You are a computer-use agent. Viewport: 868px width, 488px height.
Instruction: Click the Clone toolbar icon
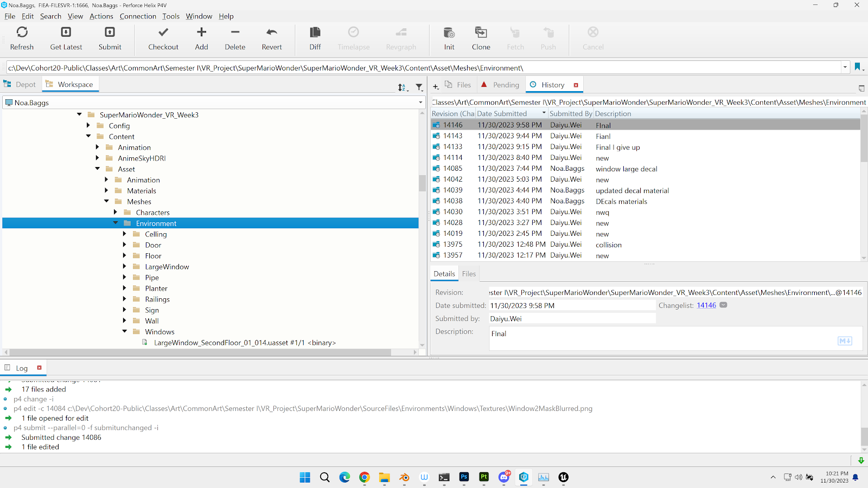pos(481,33)
